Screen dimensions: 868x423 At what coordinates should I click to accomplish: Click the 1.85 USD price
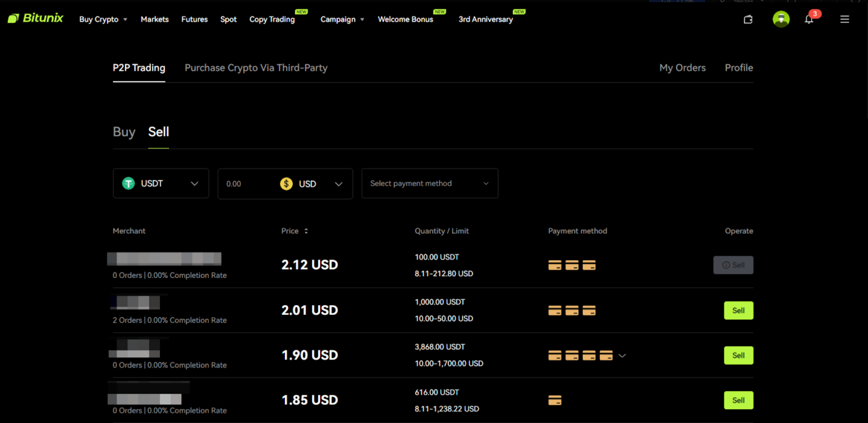tap(310, 400)
